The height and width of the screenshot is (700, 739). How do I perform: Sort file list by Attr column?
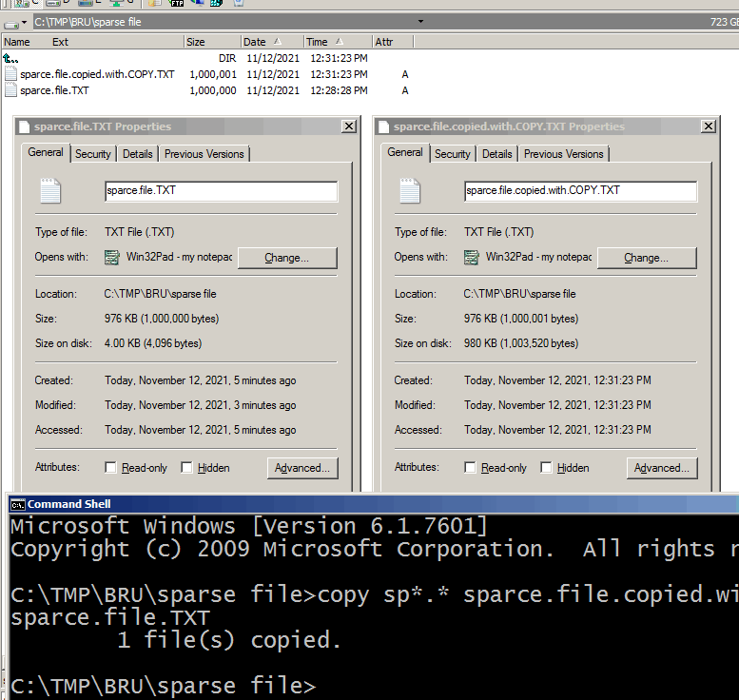(x=393, y=42)
